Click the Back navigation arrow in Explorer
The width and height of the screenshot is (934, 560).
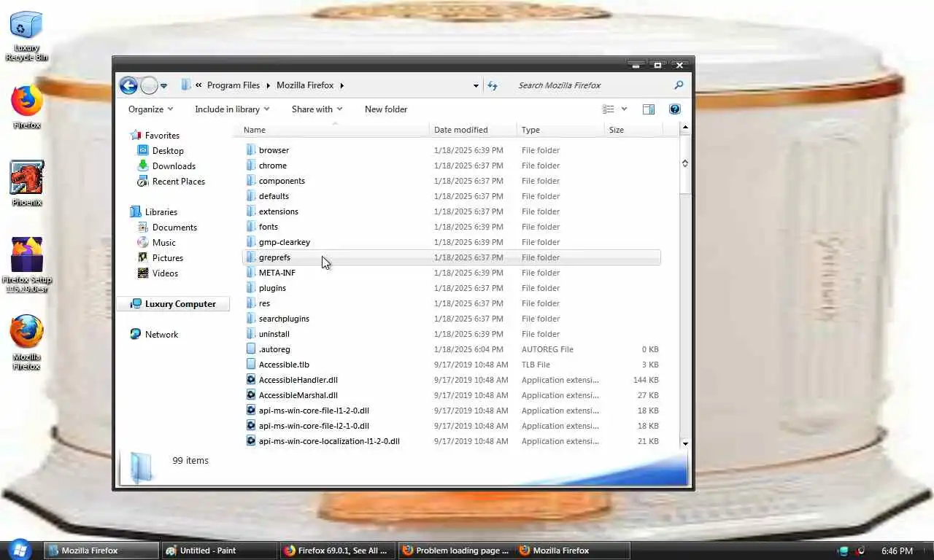128,85
